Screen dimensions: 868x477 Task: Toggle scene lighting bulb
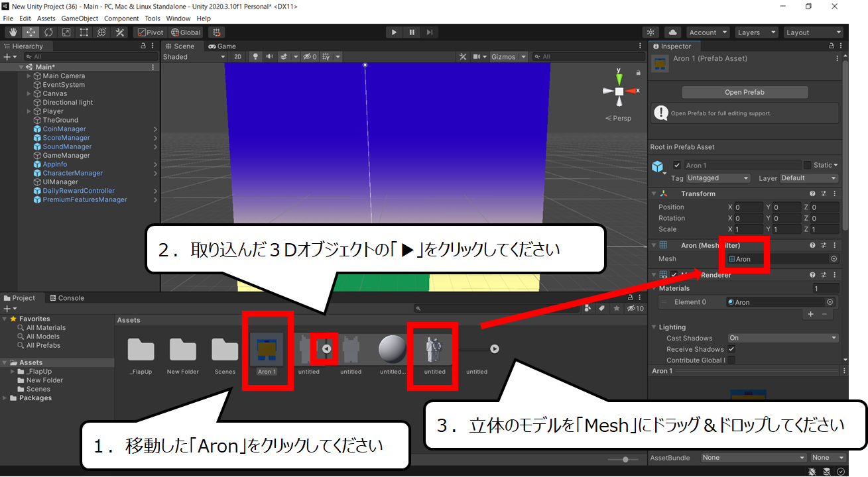coord(255,57)
